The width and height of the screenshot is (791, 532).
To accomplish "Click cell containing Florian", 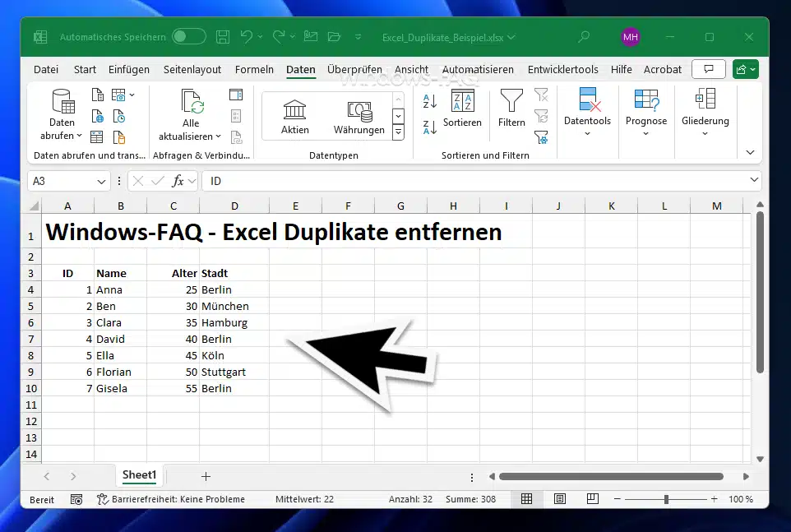I will 120,372.
